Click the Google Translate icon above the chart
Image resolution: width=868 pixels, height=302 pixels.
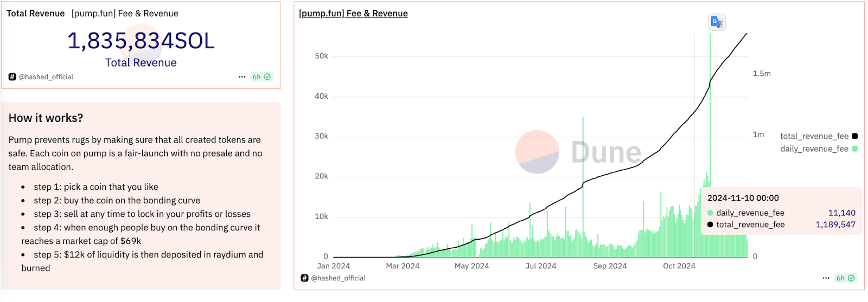pos(717,22)
